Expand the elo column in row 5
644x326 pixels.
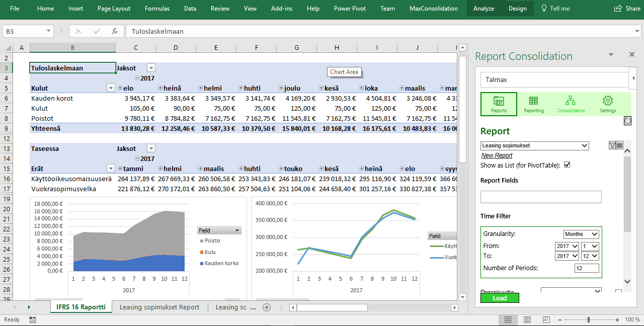(120, 88)
